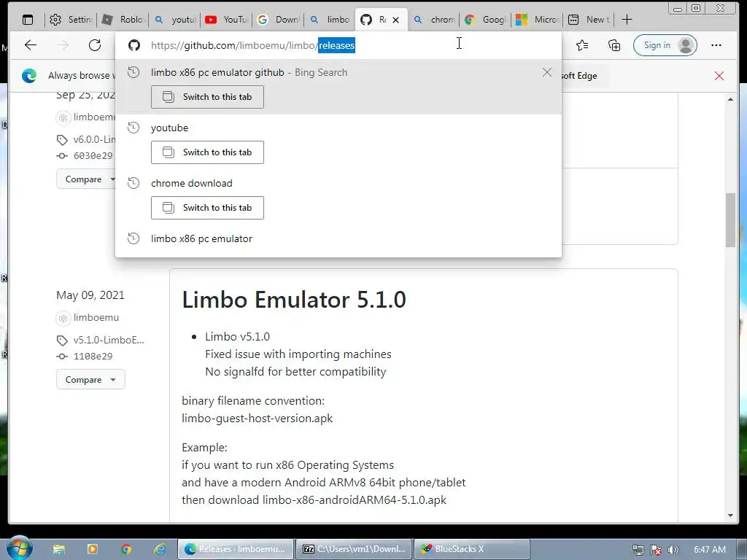
Task: Click the page scrollbar down arrow
Action: (730, 516)
